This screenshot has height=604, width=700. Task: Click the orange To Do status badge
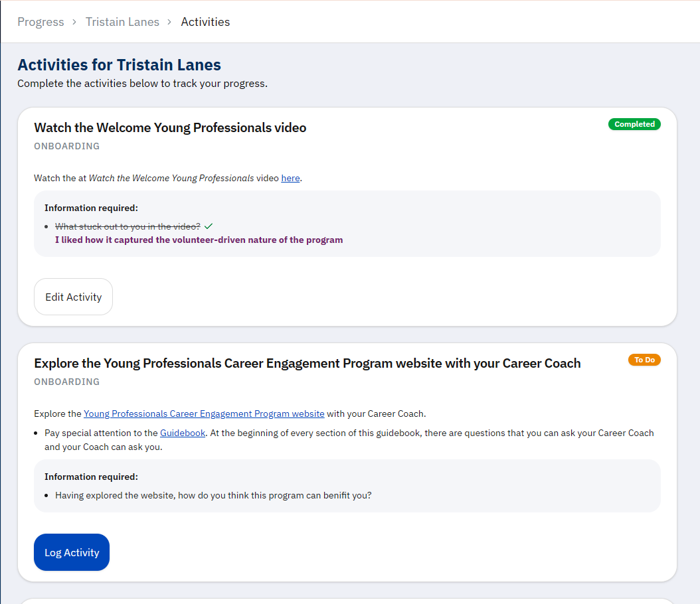pos(644,360)
